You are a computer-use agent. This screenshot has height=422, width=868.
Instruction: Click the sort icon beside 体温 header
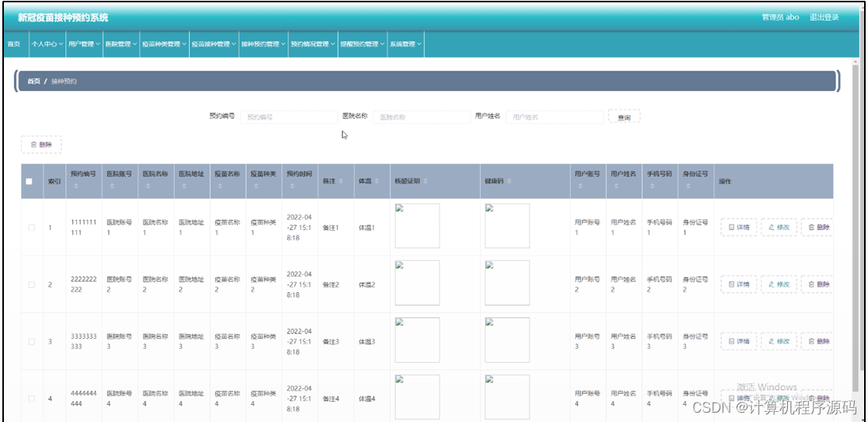pyautogui.click(x=377, y=181)
